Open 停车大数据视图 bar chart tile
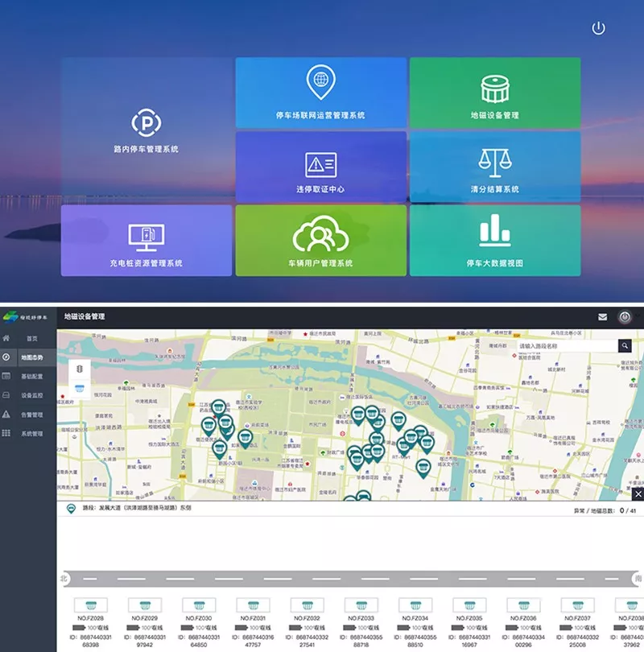 pos(494,241)
